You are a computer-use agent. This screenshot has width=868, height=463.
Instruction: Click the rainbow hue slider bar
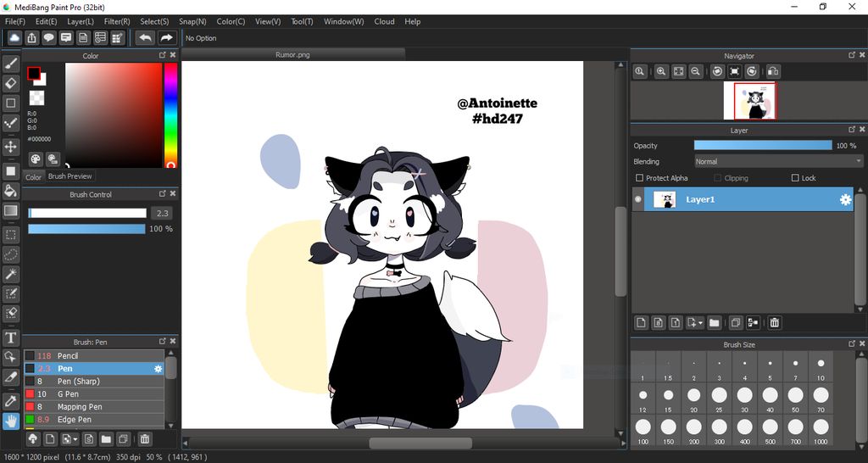coord(170,115)
